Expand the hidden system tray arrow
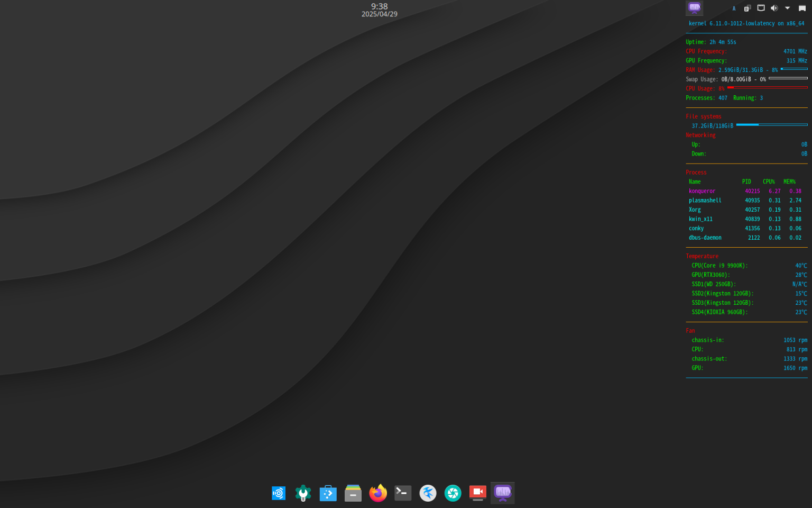The image size is (812, 508). (x=788, y=8)
